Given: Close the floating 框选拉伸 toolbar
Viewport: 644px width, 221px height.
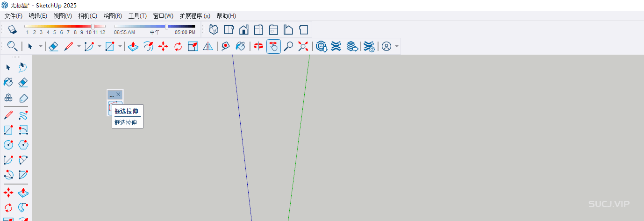Looking at the screenshot, I should point(118,94).
